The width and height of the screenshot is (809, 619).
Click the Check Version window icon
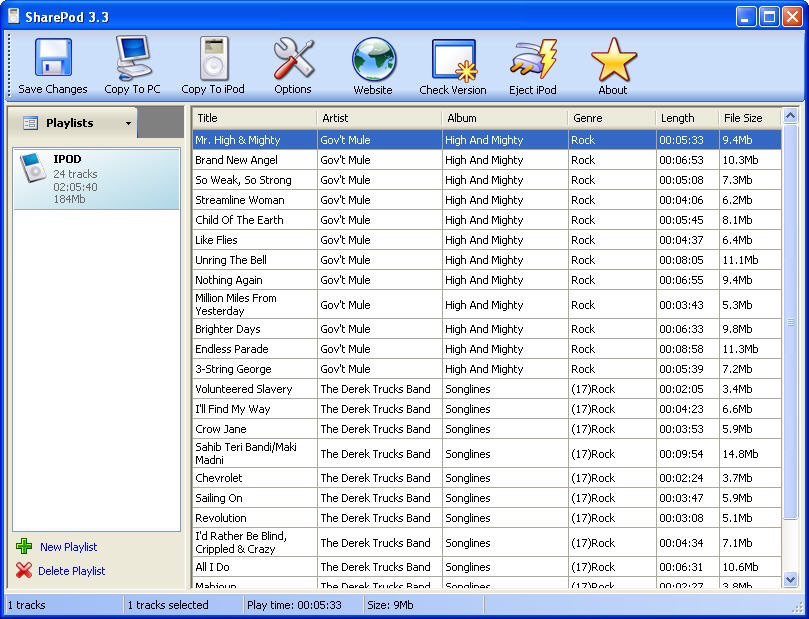click(454, 61)
